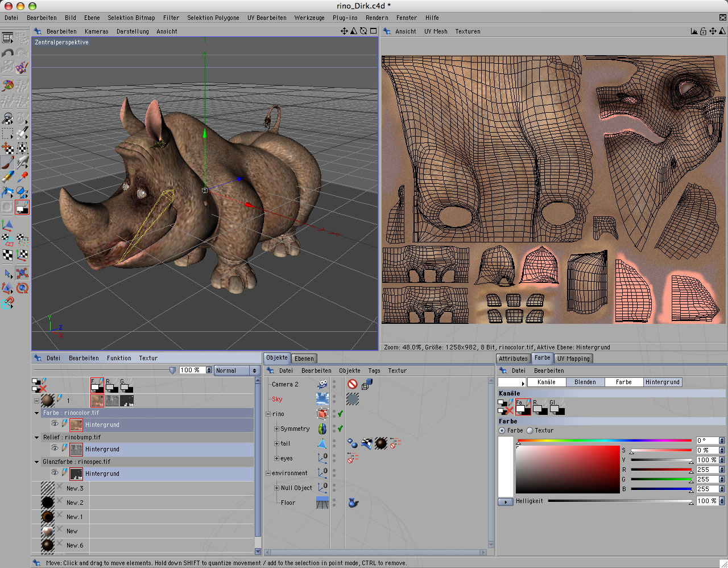Click the Floor object icon in Objekte
728x568 pixels.
322,503
